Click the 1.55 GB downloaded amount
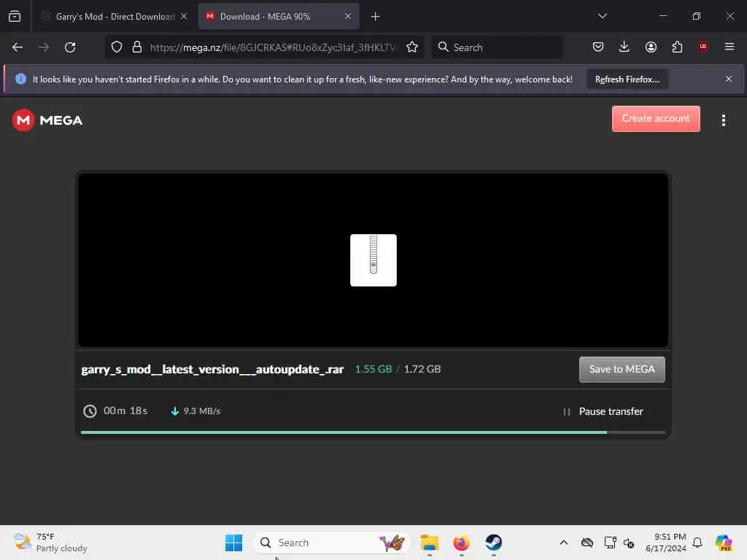The height and width of the screenshot is (560, 747). pos(373,369)
